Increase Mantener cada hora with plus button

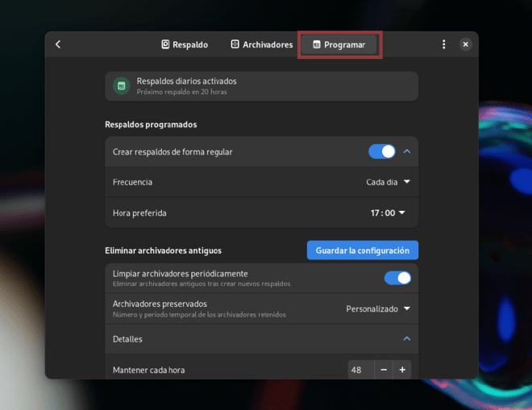coord(402,370)
